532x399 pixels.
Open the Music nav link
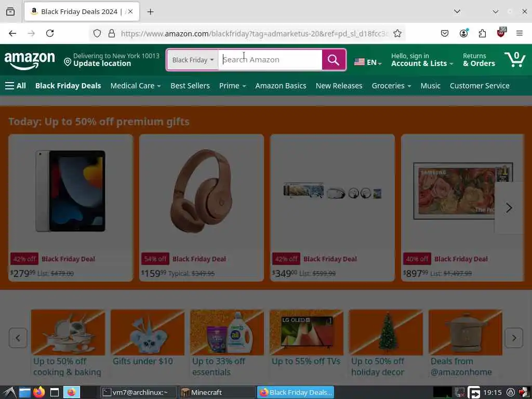tap(430, 86)
